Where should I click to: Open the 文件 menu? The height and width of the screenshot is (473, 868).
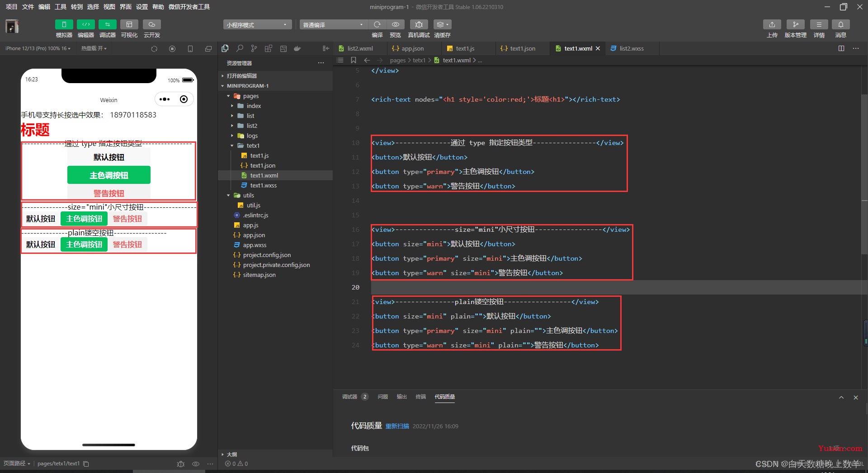pos(28,7)
